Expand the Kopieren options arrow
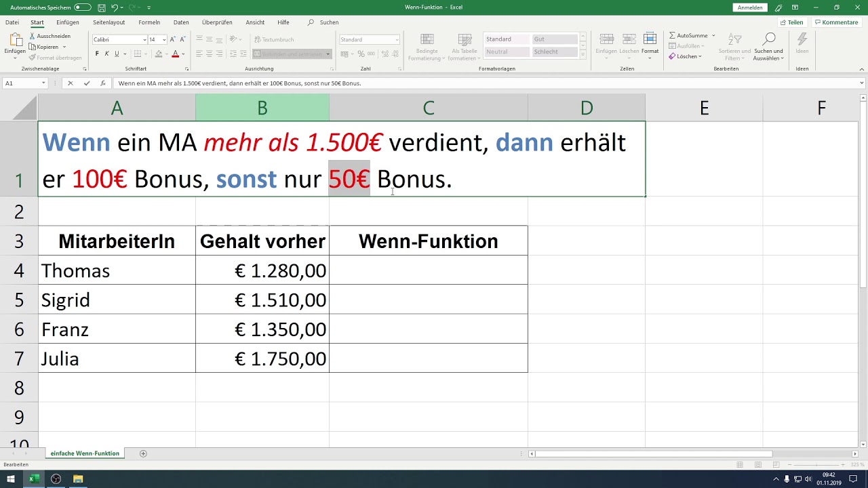 [x=64, y=47]
